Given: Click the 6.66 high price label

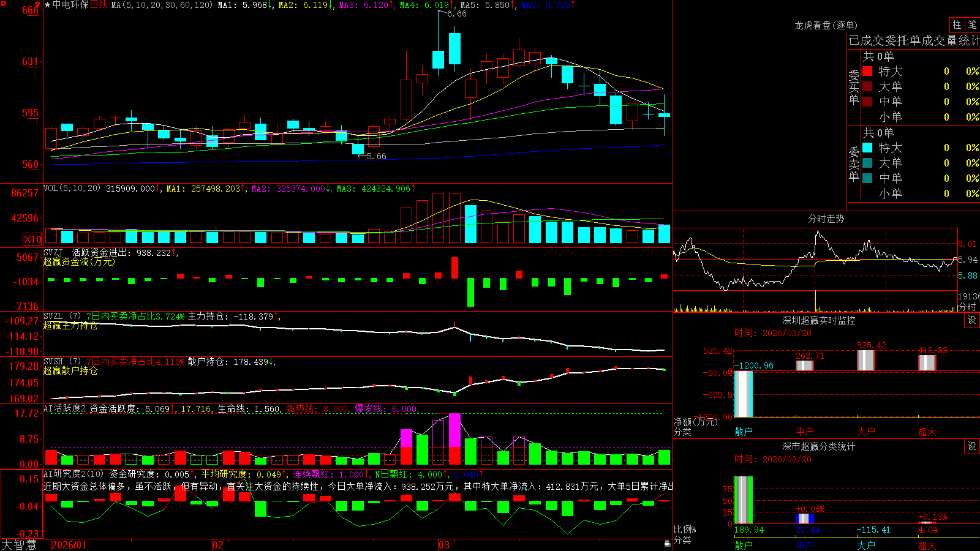Looking at the screenshot, I should point(457,13).
